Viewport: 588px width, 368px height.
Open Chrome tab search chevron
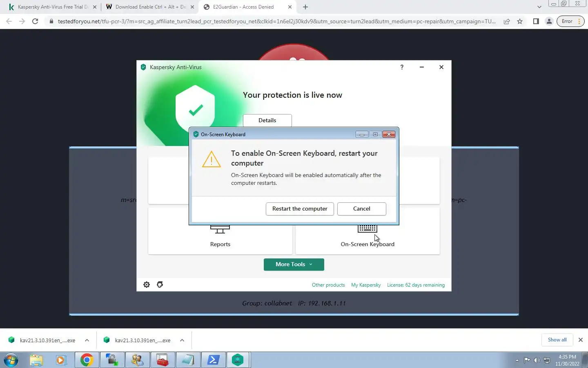[539, 7]
